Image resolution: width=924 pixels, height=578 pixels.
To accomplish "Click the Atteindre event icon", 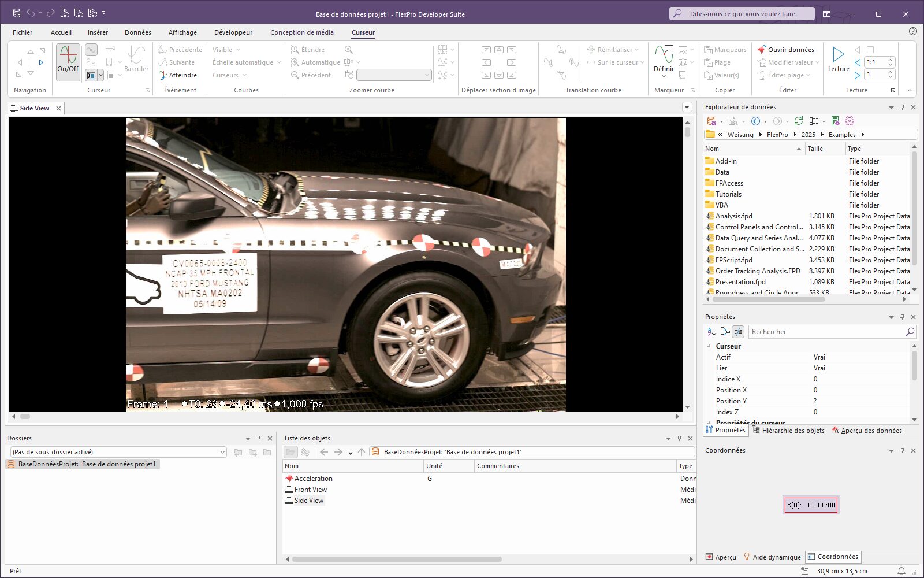I will [x=163, y=75].
